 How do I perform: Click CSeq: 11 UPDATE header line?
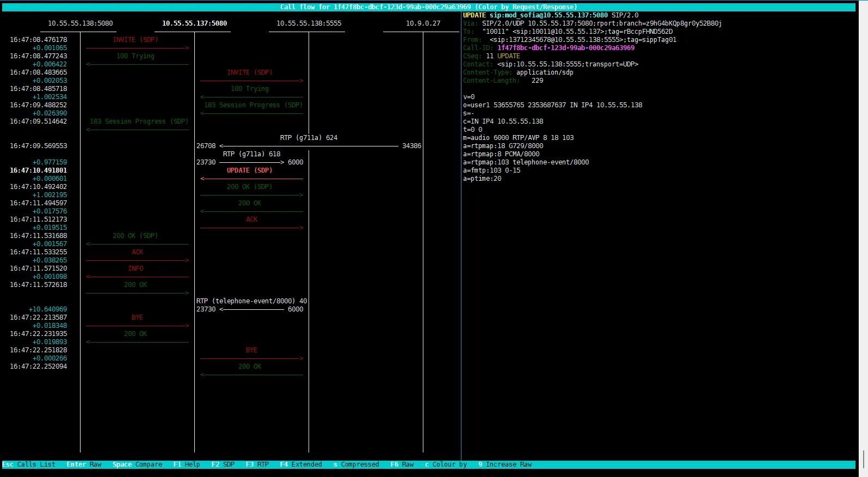tap(491, 56)
